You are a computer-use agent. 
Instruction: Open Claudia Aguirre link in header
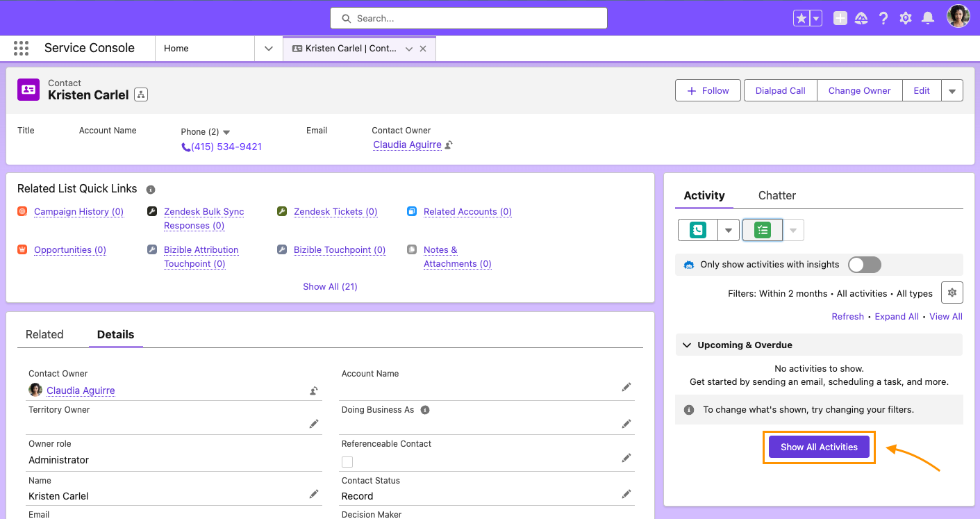click(407, 145)
